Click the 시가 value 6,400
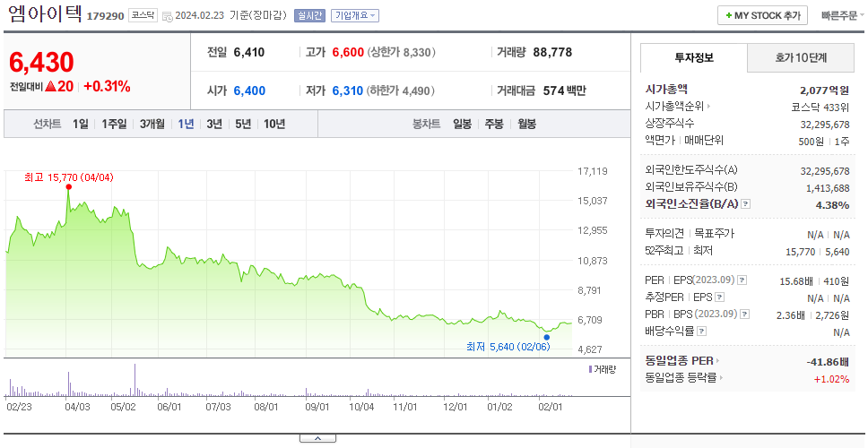Screen dimensions: 868x448 [249, 90]
